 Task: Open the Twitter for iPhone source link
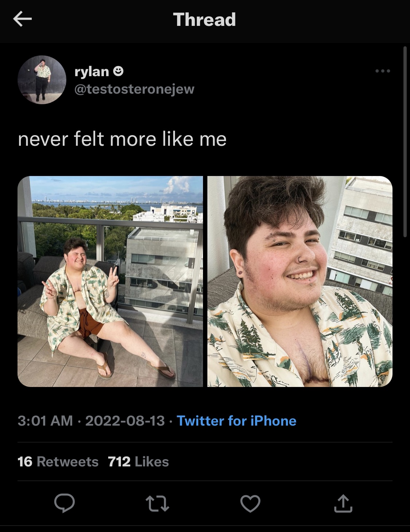[237, 421]
